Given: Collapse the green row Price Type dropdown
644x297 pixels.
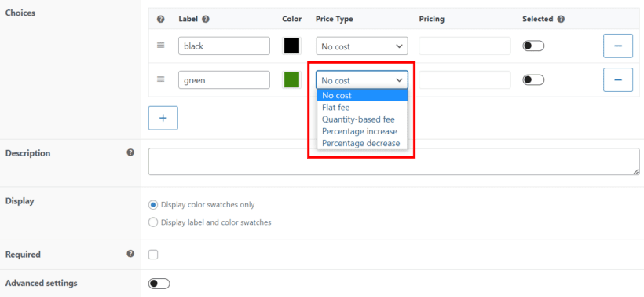Looking at the screenshot, I should [x=362, y=79].
